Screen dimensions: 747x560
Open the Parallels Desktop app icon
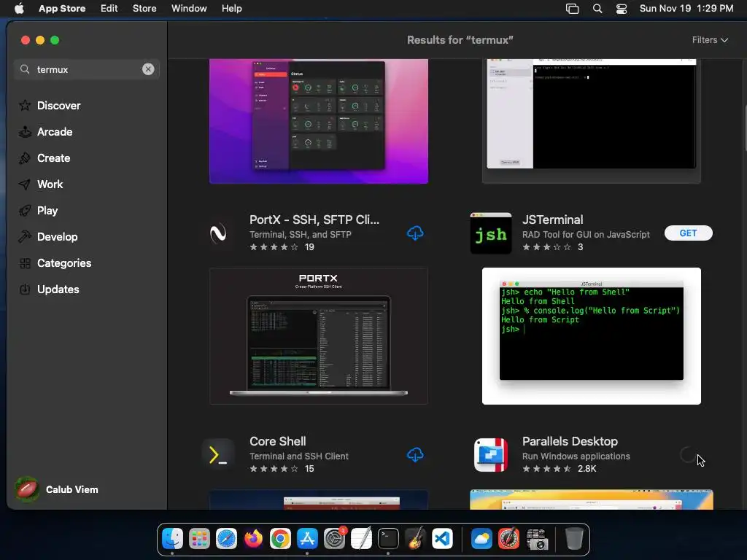(491, 455)
